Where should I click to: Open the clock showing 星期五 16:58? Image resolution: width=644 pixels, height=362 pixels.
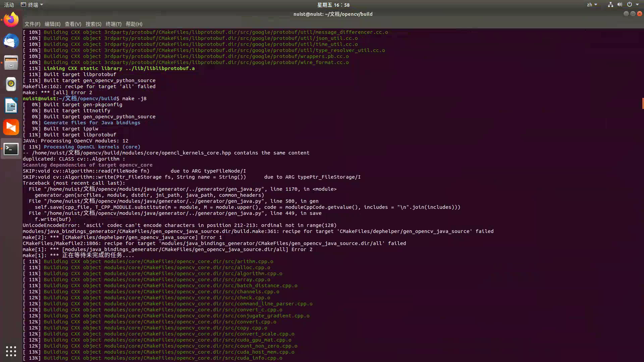(333, 5)
